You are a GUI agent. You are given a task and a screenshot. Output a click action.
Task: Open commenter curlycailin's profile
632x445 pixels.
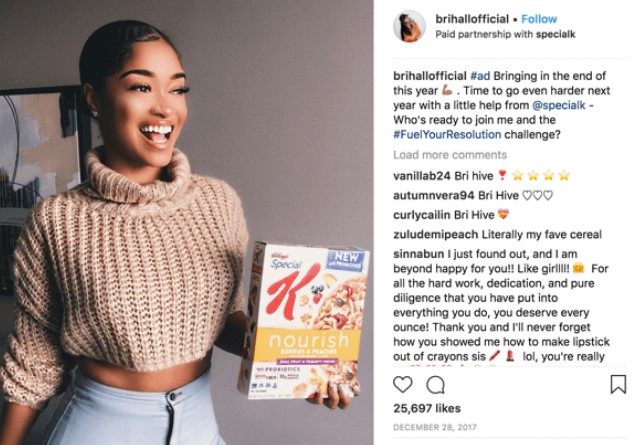pos(421,215)
